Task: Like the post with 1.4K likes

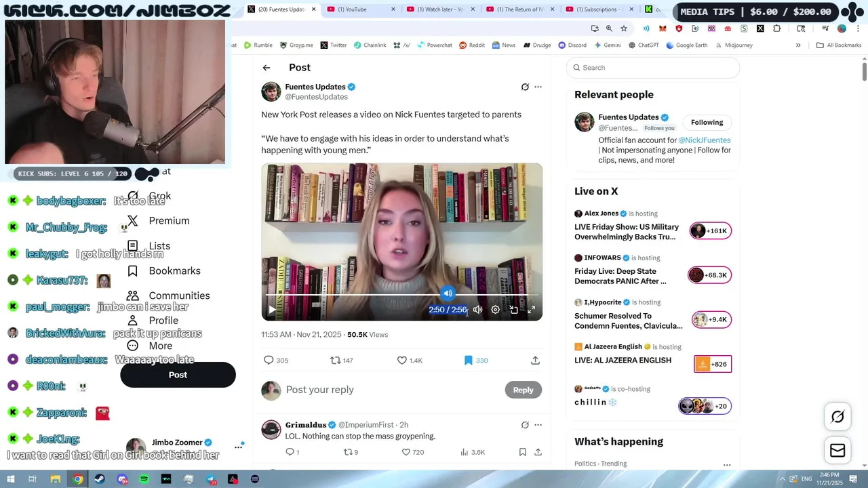Action: [x=410, y=361]
